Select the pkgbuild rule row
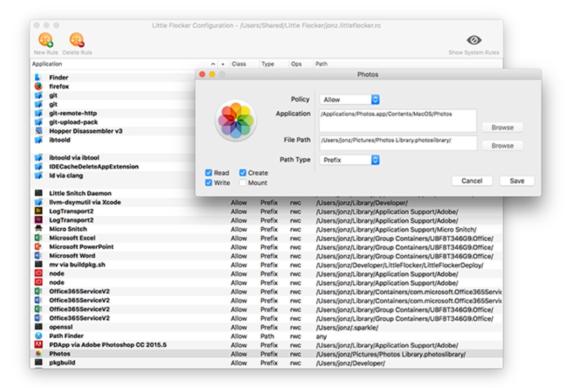The height and width of the screenshot is (388, 580). pyautogui.click(x=266, y=362)
